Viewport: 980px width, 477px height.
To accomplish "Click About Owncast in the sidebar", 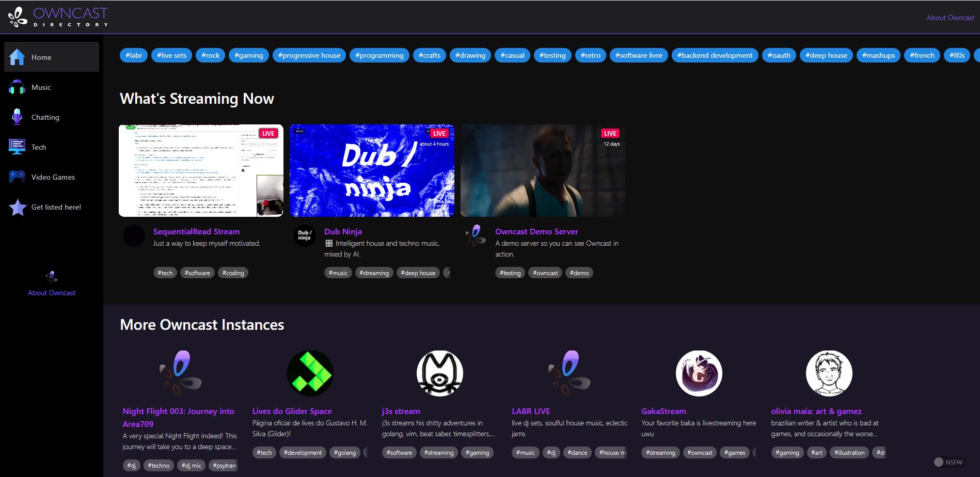I will pos(52,293).
